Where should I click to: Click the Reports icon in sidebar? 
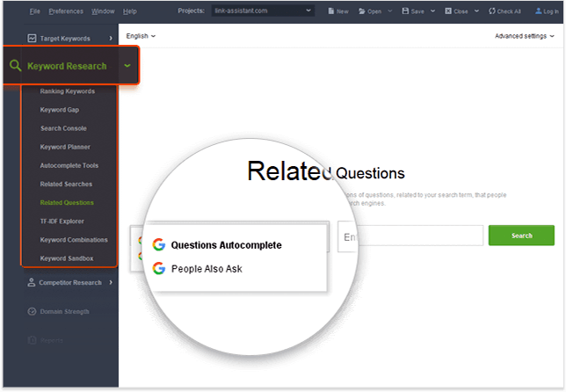(x=32, y=340)
